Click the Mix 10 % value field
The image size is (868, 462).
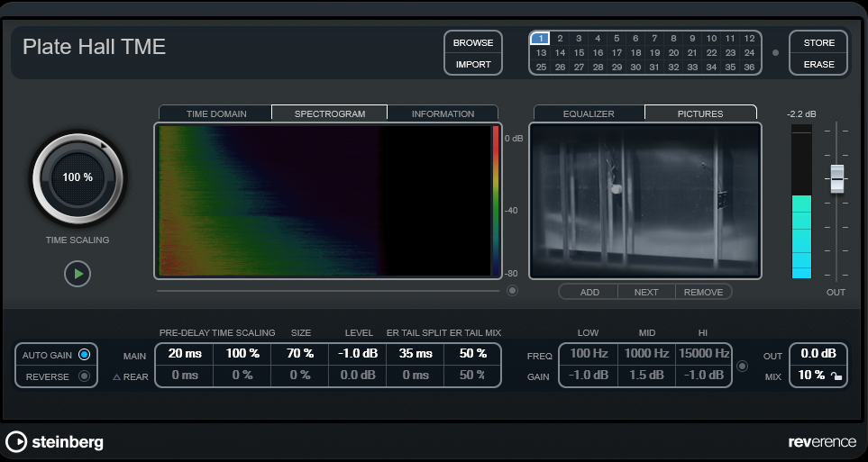[811, 376]
